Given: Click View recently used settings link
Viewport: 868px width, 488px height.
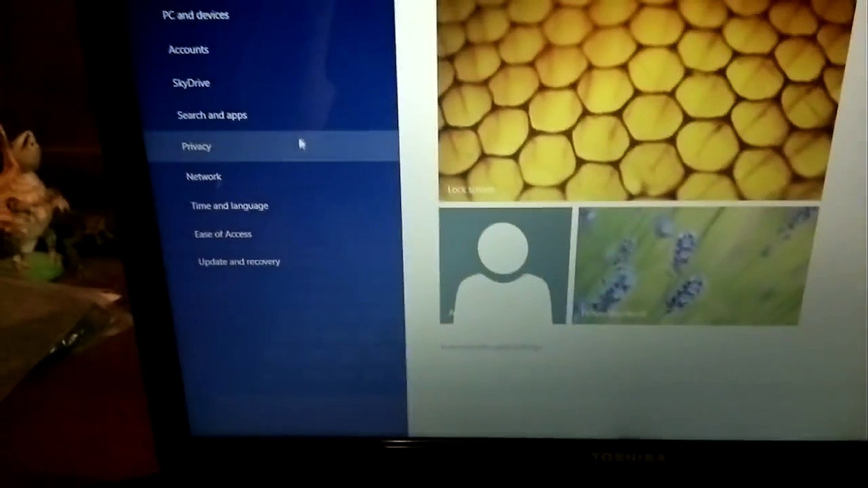Looking at the screenshot, I should [491, 347].
